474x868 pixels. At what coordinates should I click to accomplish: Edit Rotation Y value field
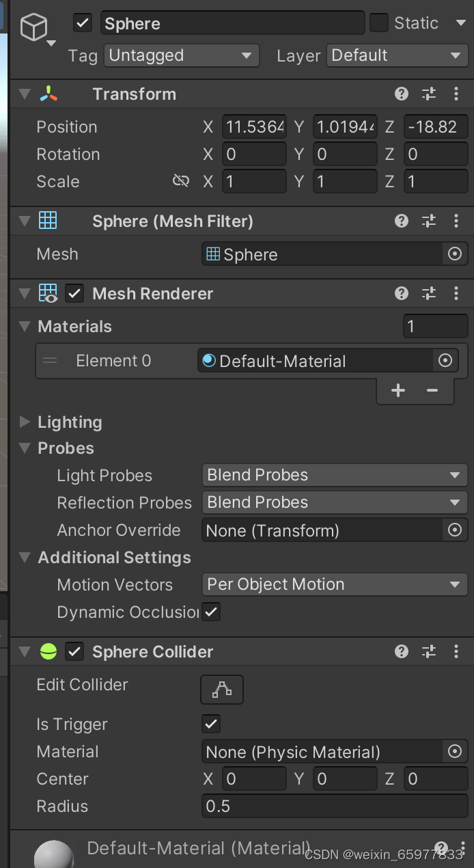click(345, 154)
